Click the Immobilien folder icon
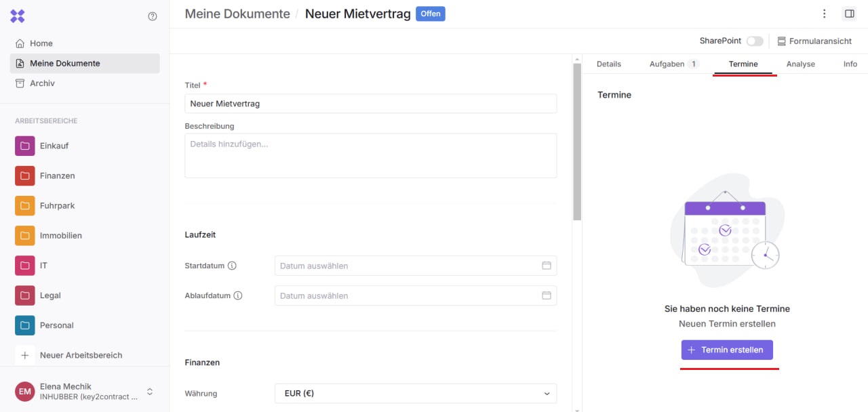 pos(25,236)
